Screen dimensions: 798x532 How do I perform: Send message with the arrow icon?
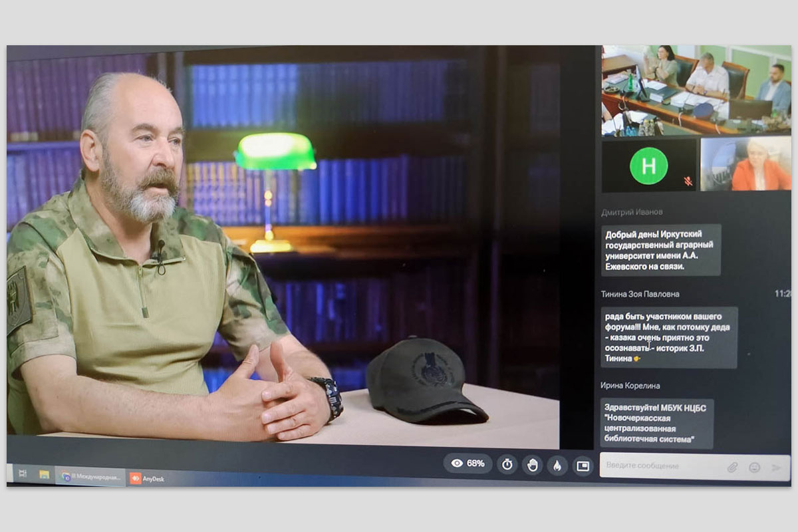click(775, 467)
